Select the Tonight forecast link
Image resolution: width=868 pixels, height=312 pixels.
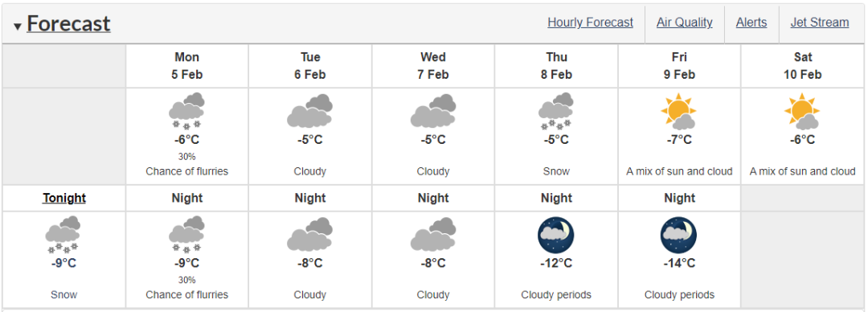(x=64, y=199)
